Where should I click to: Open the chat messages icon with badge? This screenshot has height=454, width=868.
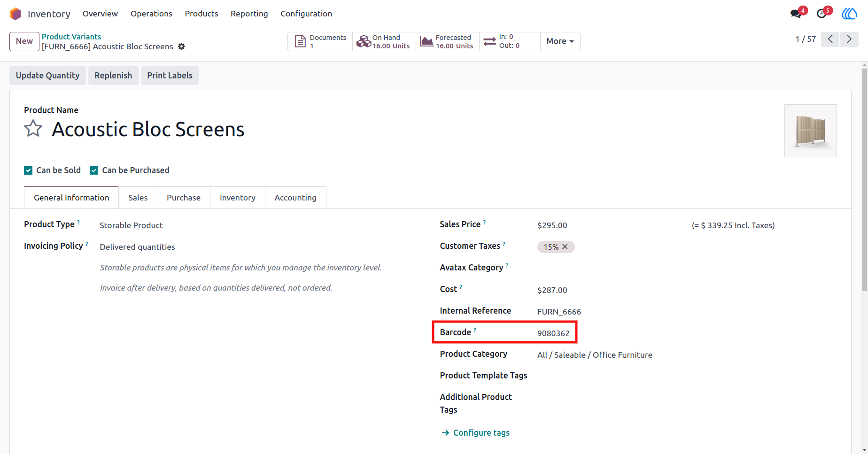pyautogui.click(x=797, y=14)
